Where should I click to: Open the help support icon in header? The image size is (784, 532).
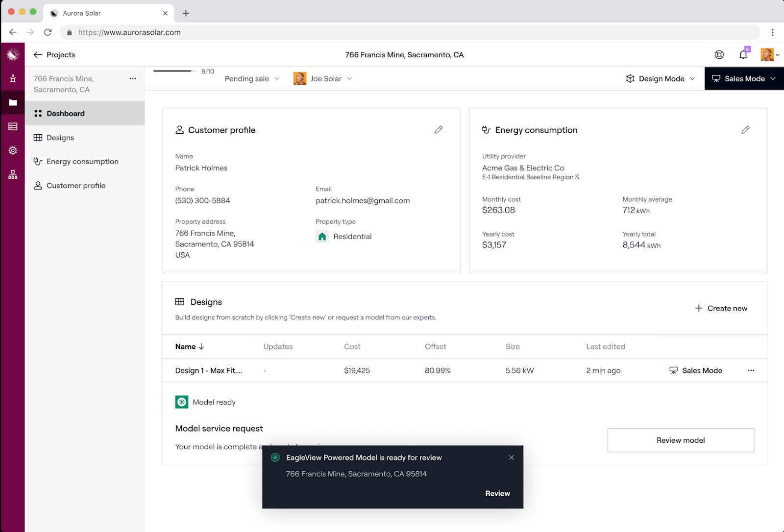click(719, 55)
